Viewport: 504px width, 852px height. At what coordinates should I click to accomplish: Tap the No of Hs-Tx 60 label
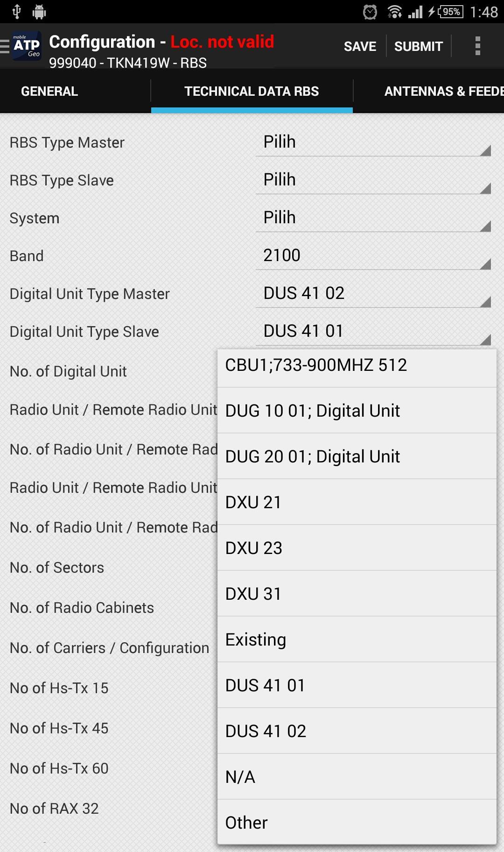(x=59, y=768)
